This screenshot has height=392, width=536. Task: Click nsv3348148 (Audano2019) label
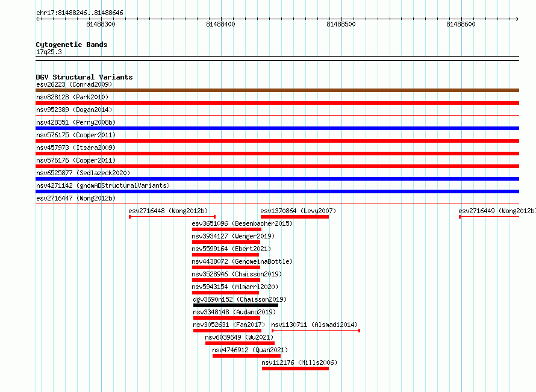point(234,312)
